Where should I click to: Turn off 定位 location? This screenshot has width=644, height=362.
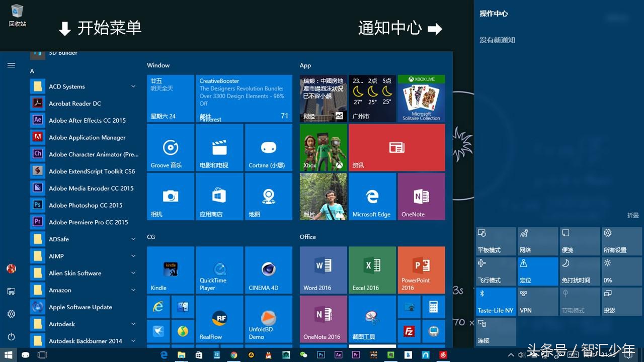(538, 271)
